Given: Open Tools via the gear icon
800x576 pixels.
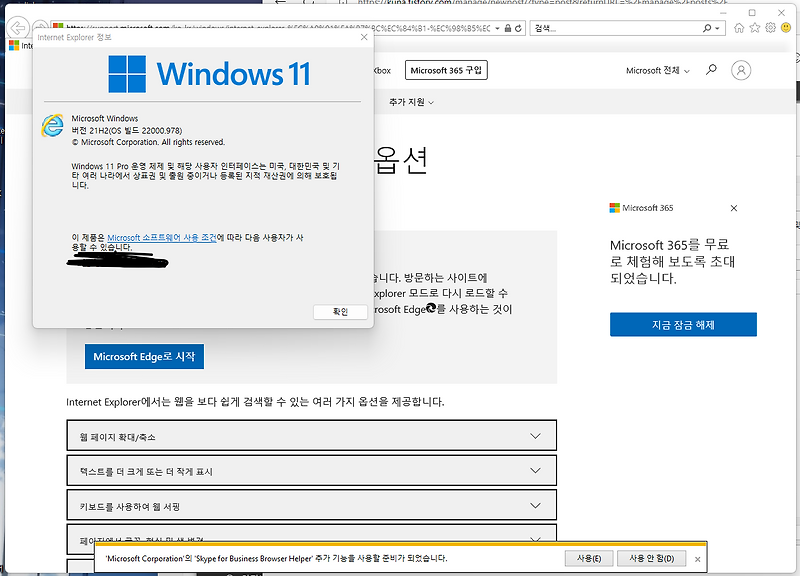Looking at the screenshot, I should tap(769, 28).
